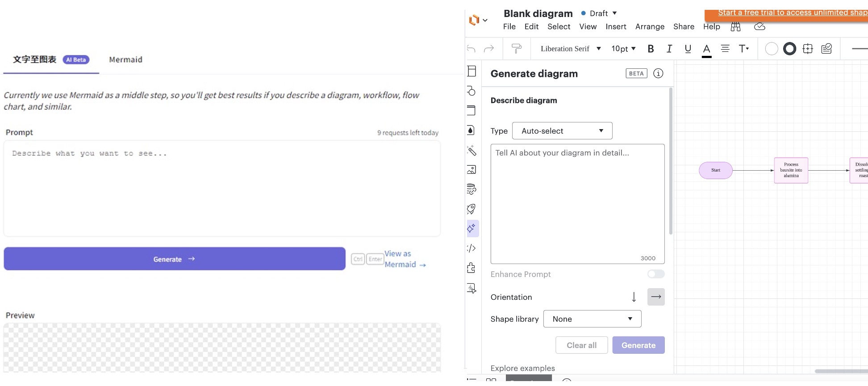Viewport: 868px width, 386px height.
Task: Switch to the Mermaid tab
Action: [125, 60]
